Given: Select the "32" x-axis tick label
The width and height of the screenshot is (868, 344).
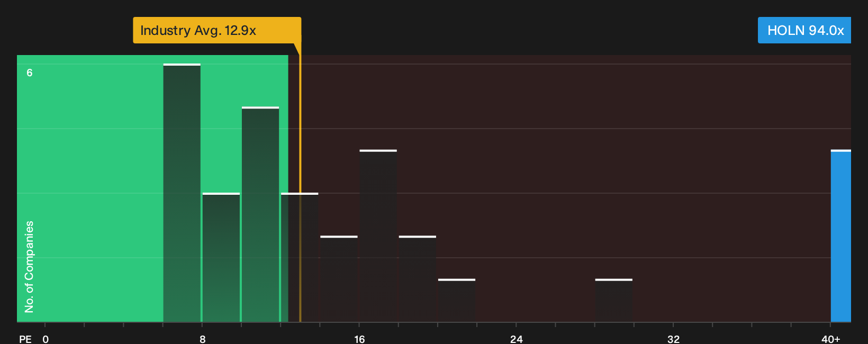Looking at the screenshot, I should 673,339.
